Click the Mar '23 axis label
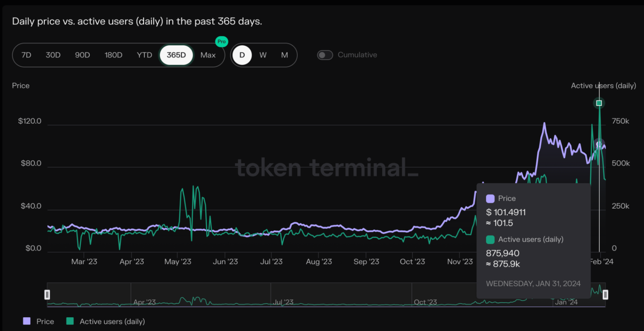The width and height of the screenshot is (644, 331). 84,262
